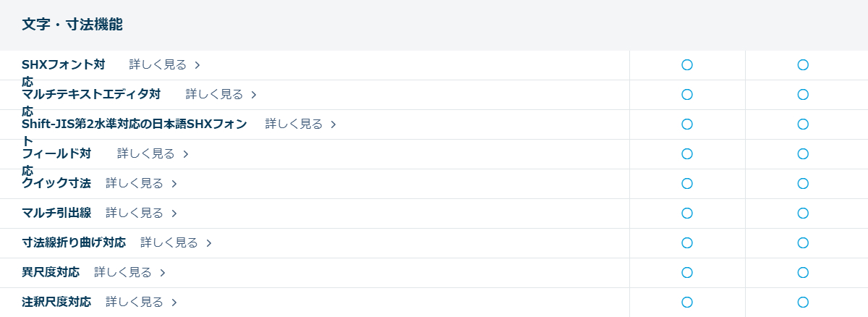The width and height of the screenshot is (868, 317).
Task: Open 詳しく見る link for フィールド対応
Action: (146, 154)
